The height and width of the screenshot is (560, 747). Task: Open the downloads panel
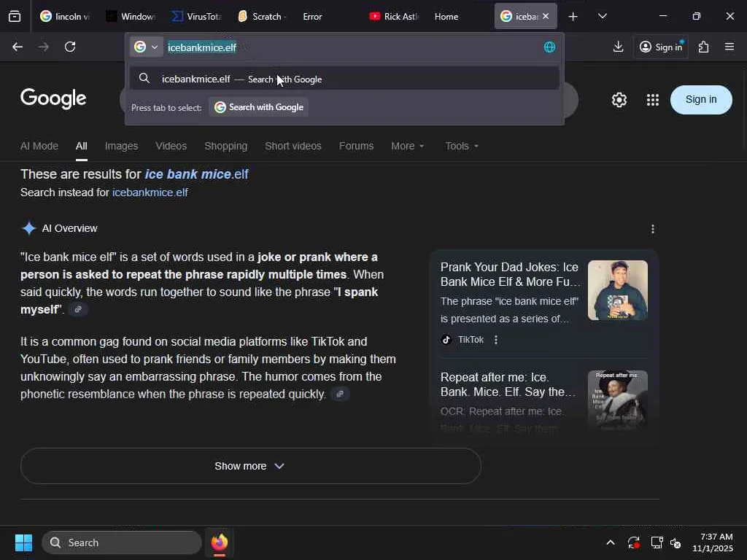coord(618,47)
